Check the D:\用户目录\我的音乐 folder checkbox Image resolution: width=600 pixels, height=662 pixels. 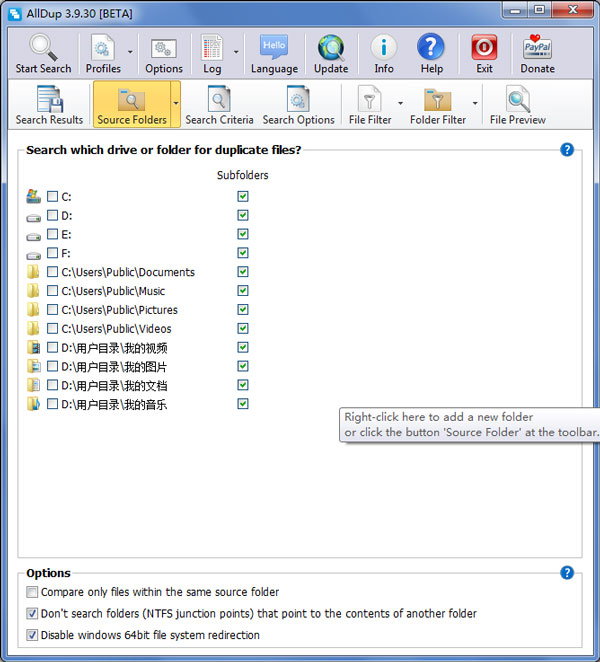click(x=52, y=404)
